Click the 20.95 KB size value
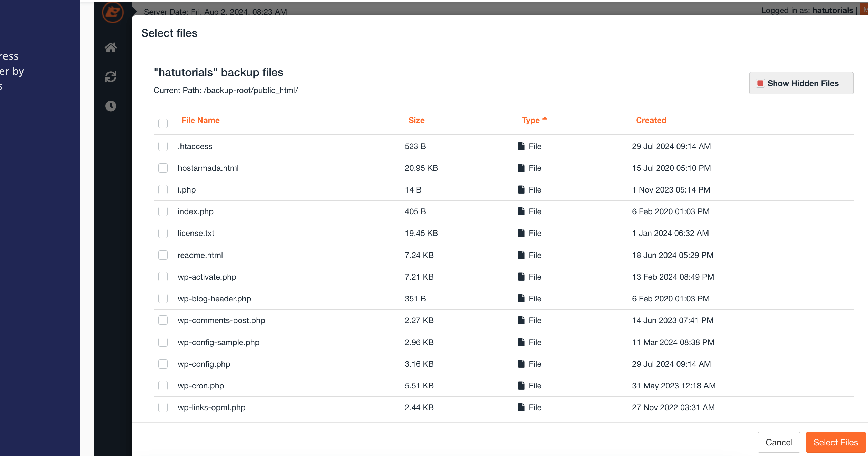 [421, 168]
